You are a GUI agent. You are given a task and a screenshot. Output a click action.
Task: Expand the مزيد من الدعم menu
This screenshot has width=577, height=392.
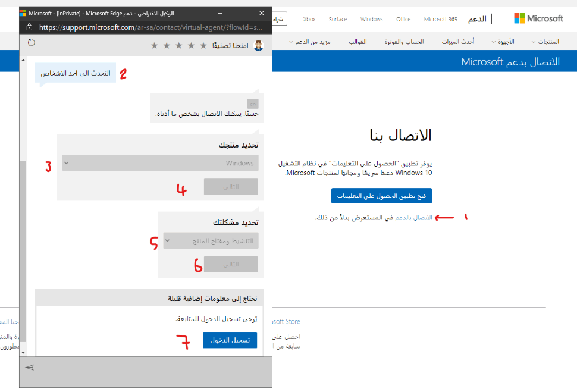coord(310,42)
